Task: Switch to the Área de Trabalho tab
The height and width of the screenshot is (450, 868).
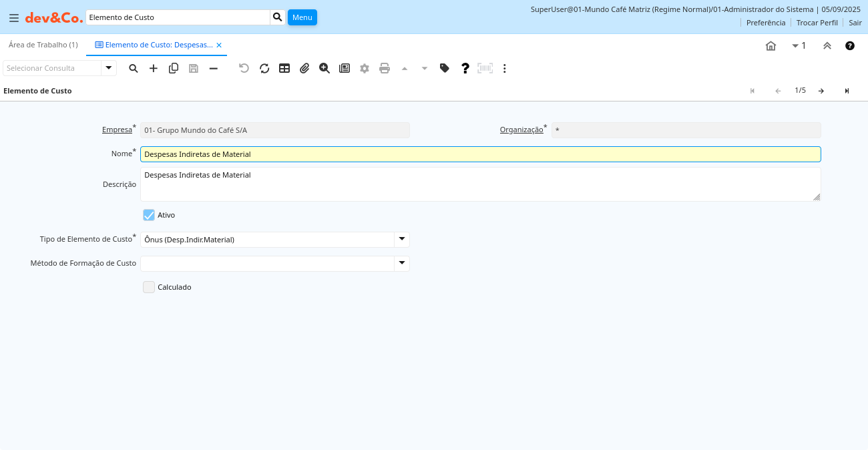Action: (x=43, y=45)
